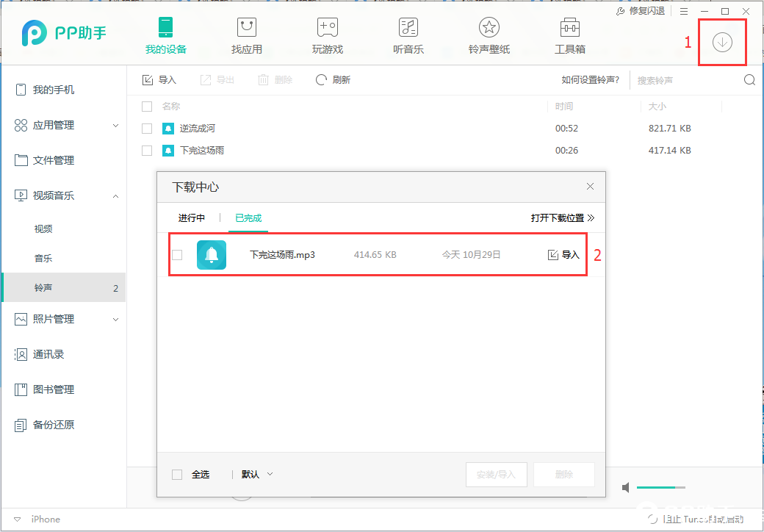Click the 00:26 duration cell

point(566,151)
